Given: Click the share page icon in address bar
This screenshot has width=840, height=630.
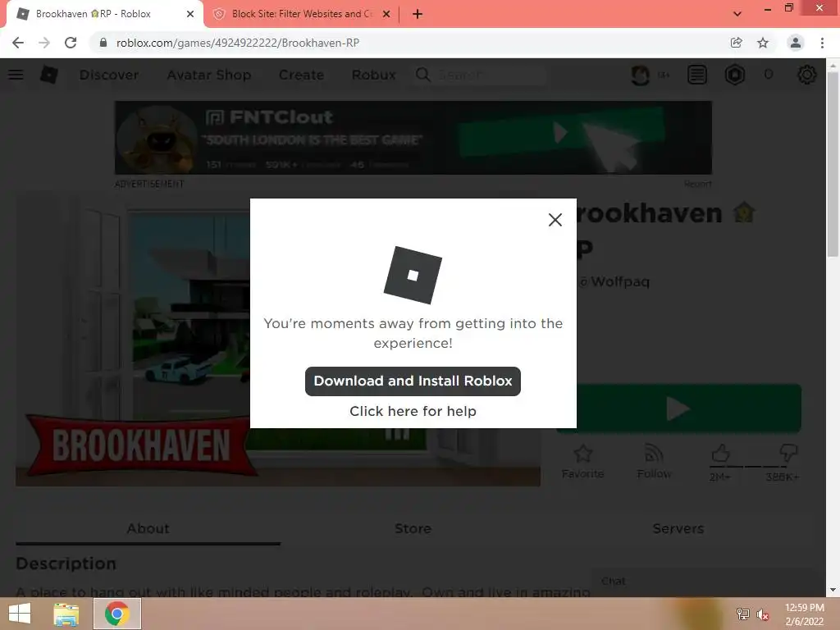Looking at the screenshot, I should click(x=736, y=43).
